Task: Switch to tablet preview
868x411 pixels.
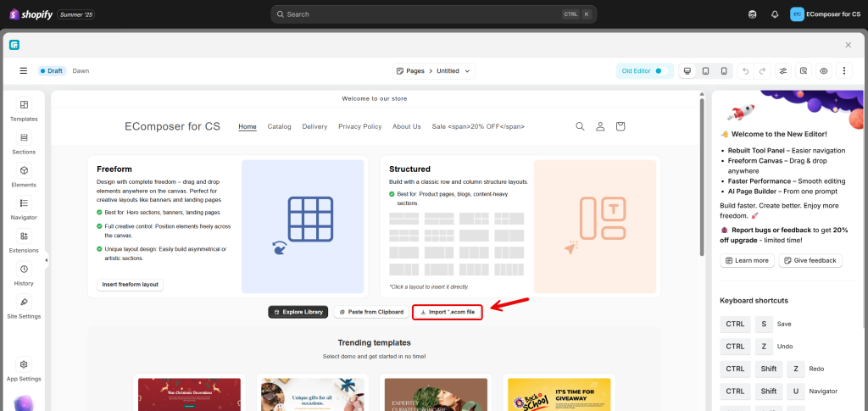Action: [706, 71]
